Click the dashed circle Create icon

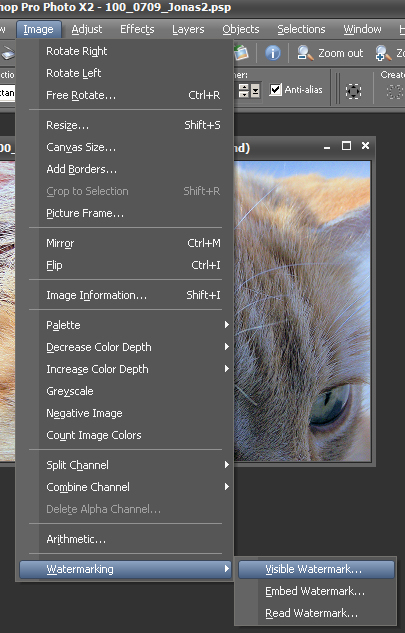click(x=395, y=91)
